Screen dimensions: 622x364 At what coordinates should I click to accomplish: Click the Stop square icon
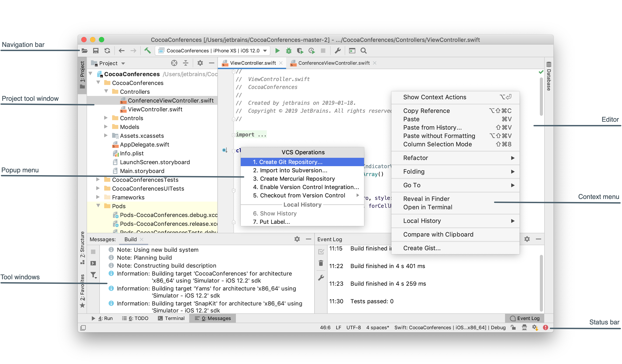pos(323,51)
